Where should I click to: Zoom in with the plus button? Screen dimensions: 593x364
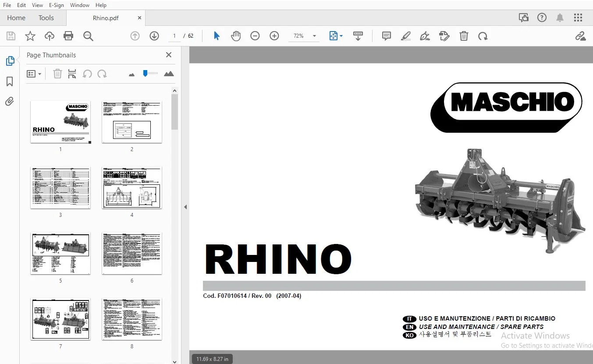(274, 36)
